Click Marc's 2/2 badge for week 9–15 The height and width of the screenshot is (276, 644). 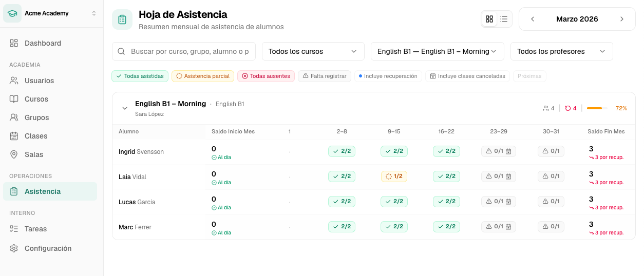click(x=394, y=227)
